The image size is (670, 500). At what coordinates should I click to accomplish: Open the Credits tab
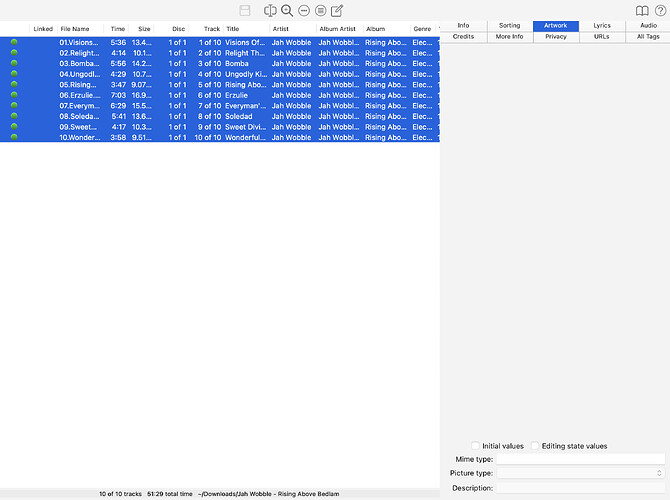click(x=463, y=37)
